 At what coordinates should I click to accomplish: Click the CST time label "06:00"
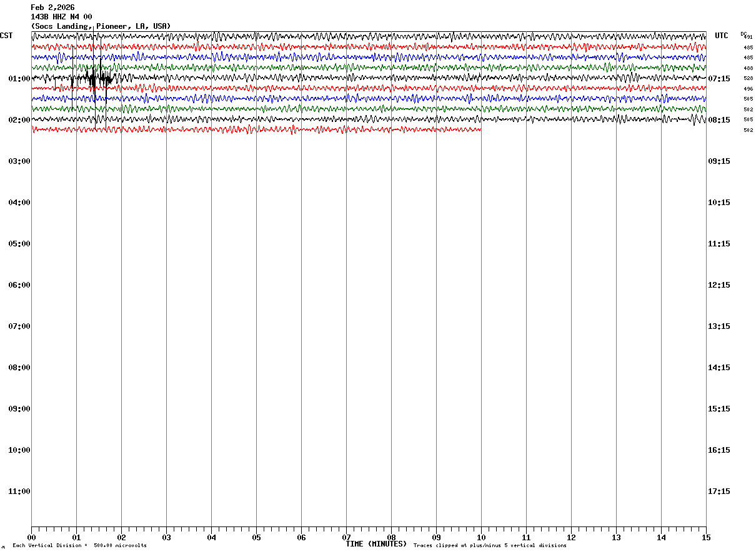click(x=19, y=285)
